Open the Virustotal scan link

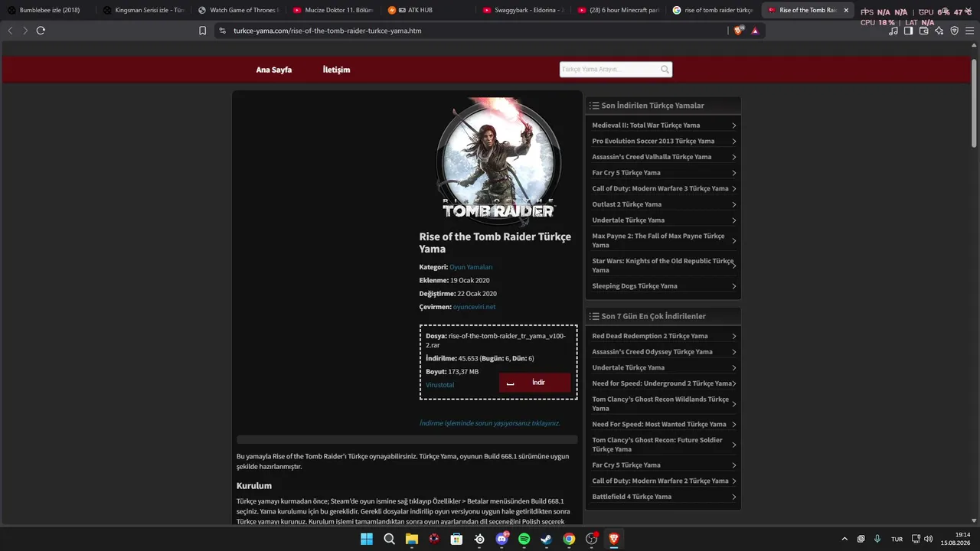(440, 385)
